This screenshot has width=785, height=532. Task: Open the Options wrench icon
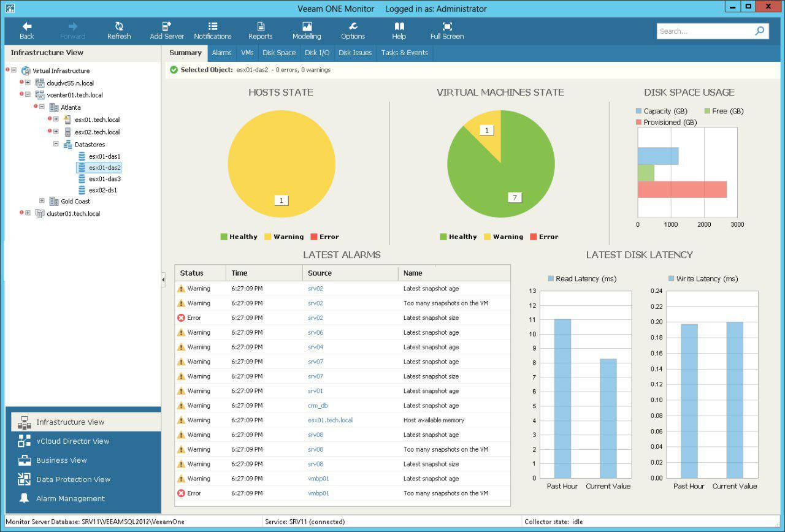tap(353, 26)
